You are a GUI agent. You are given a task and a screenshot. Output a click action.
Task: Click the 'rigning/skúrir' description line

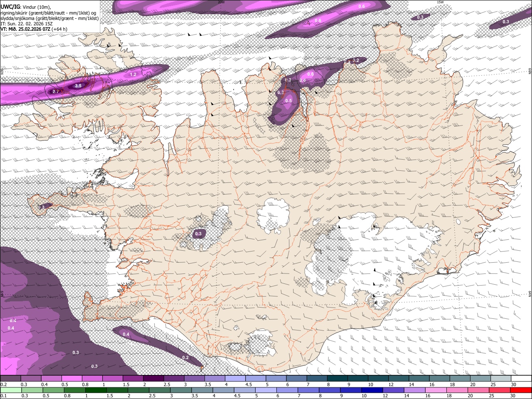(x=48, y=13)
